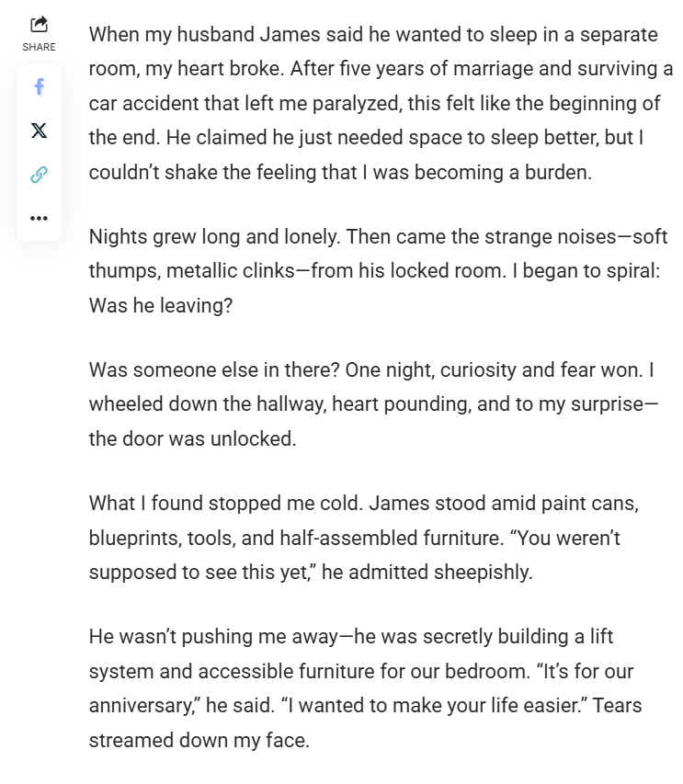Click the sentence "Was he leaving?"

(x=160, y=304)
